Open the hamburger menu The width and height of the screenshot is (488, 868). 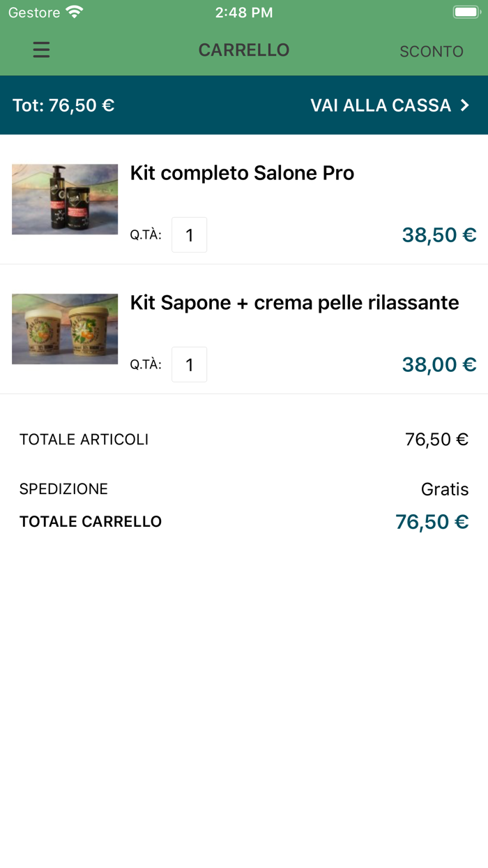[x=41, y=50]
